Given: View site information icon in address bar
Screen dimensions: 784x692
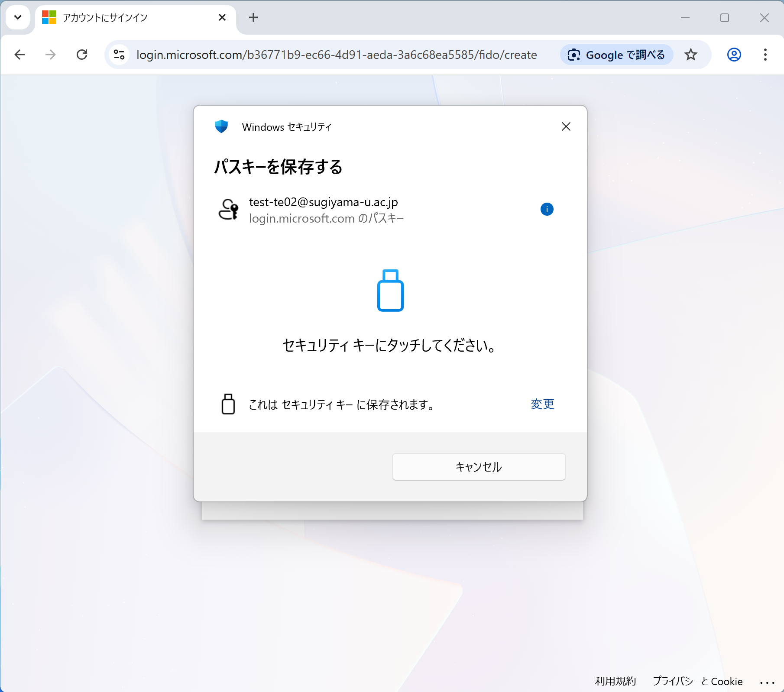Looking at the screenshot, I should 119,55.
